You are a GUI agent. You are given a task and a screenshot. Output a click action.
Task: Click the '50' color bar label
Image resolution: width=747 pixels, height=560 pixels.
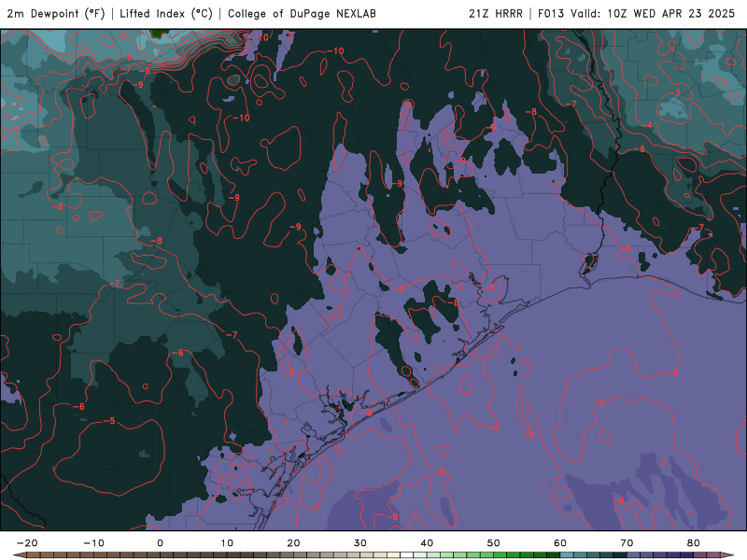pos(494,543)
